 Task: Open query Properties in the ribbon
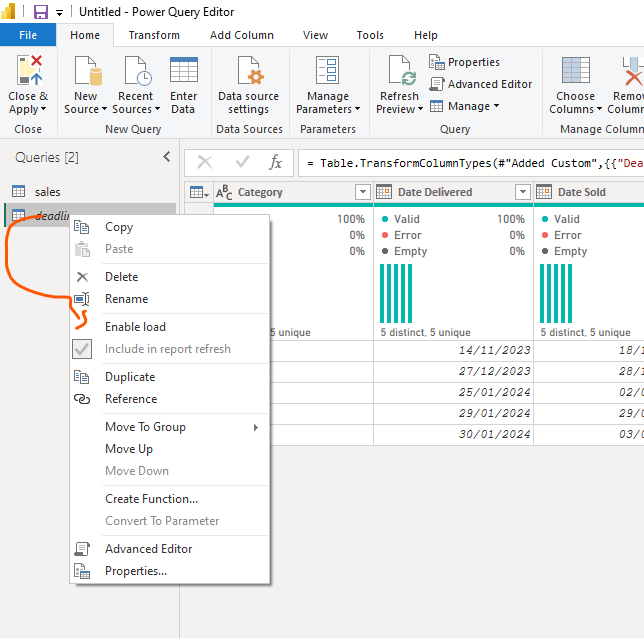pos(465,62)
